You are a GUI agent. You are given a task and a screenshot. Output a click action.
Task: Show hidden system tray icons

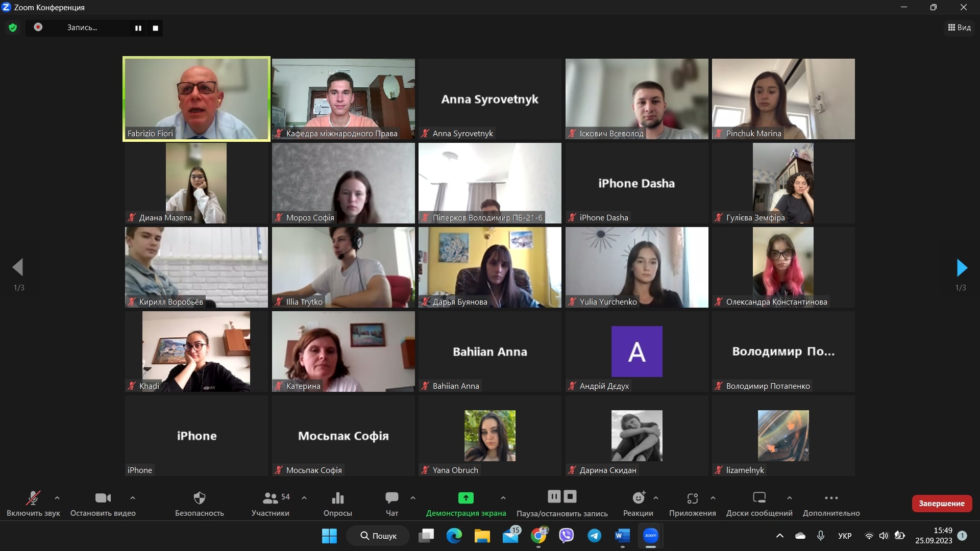(x=780, y=536)
